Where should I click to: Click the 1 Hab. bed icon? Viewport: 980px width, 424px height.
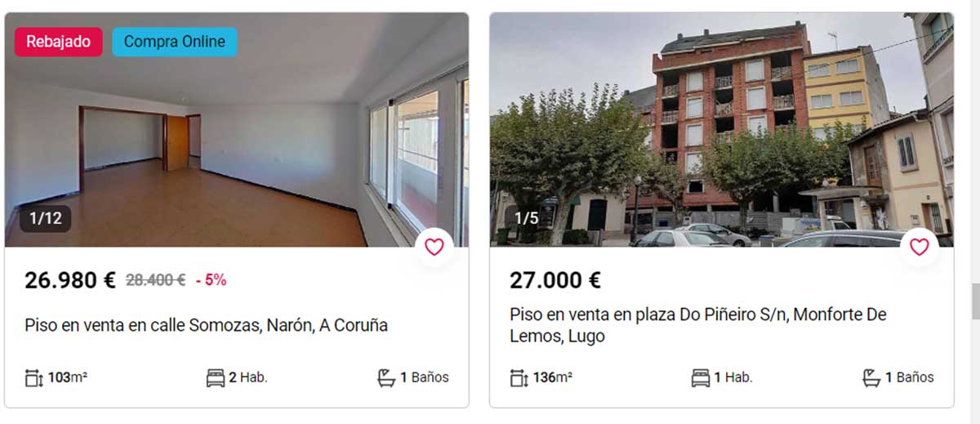point(701,378)
